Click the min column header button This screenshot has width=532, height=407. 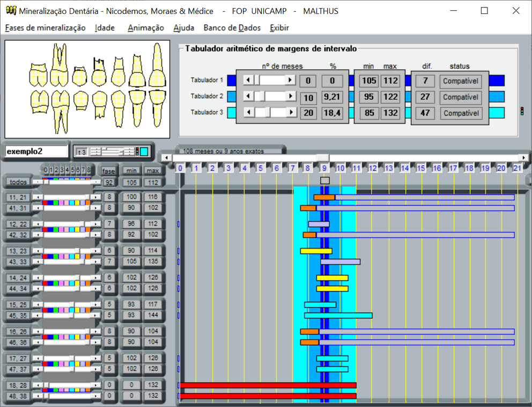tap(131, 171)
